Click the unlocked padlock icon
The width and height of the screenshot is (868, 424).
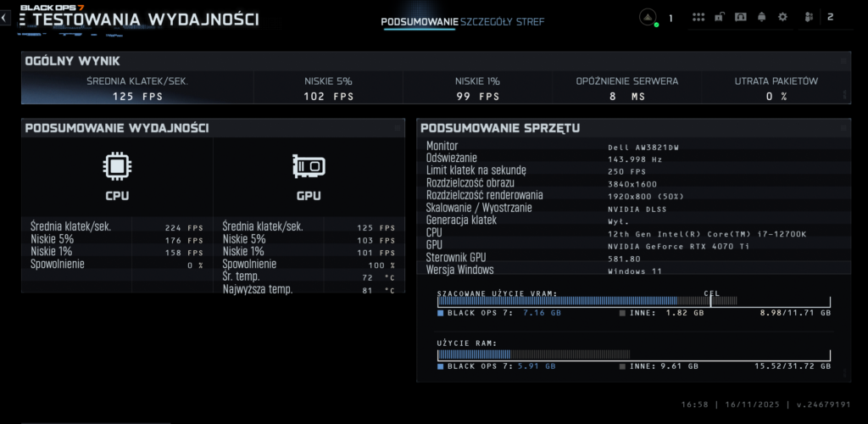pos(720,17)
